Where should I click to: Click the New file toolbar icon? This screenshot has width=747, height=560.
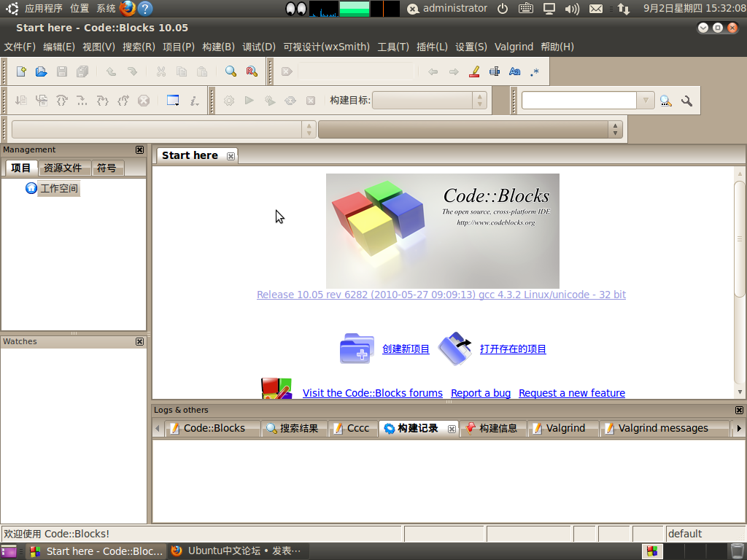tap(21, 71)
